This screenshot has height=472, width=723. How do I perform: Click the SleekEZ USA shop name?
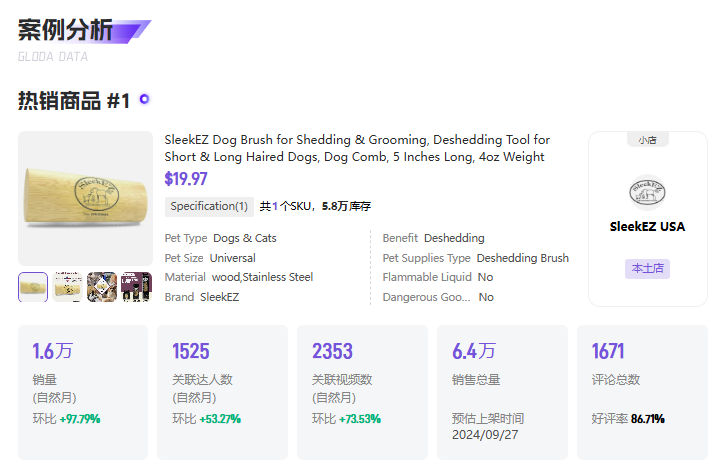[x=647, y=226]
